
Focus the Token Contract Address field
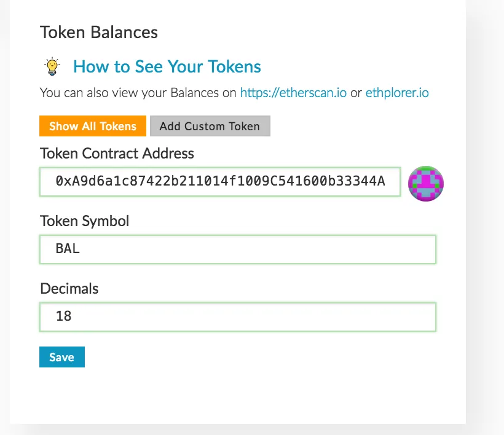220,181
